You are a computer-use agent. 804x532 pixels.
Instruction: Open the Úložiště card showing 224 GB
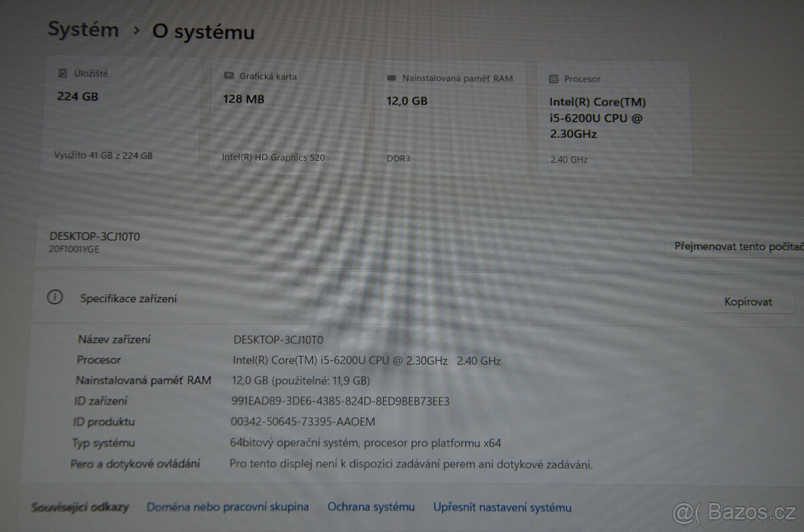[x=121, y=114]
